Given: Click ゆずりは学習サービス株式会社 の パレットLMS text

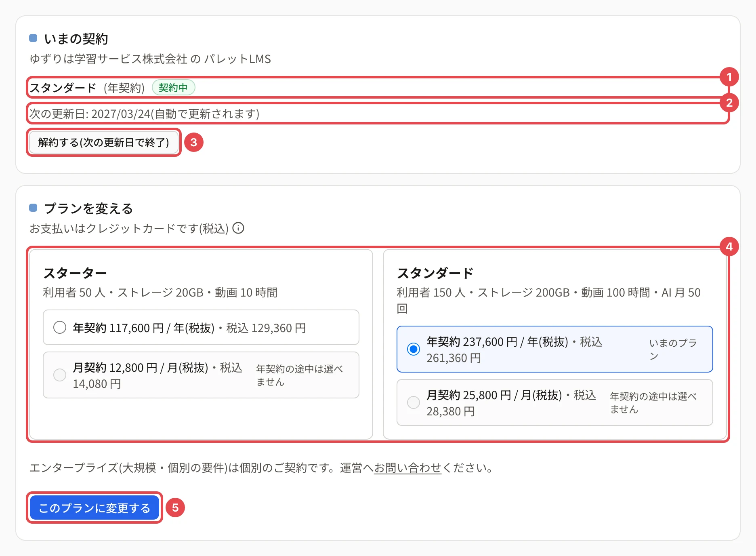Looking at the screenshot, I should [150, 59].
